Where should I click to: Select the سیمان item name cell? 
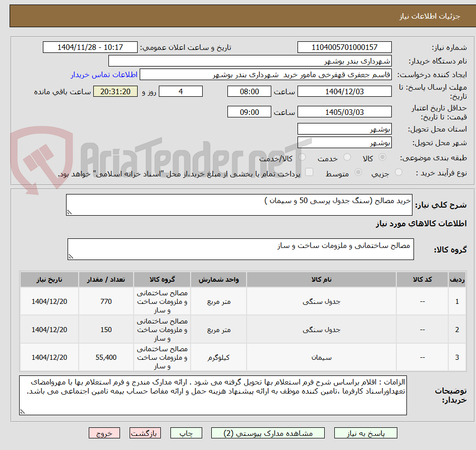pos(322,357)
